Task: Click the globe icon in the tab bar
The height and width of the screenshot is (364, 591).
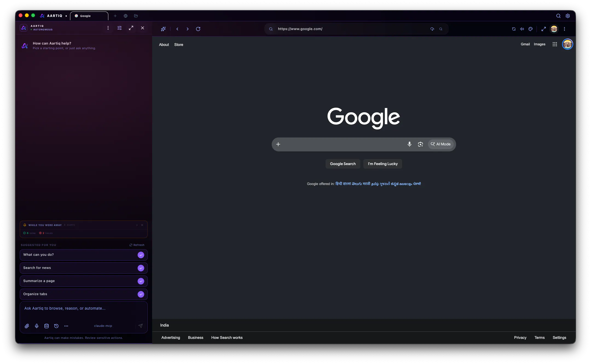Action: click(126, 16)
